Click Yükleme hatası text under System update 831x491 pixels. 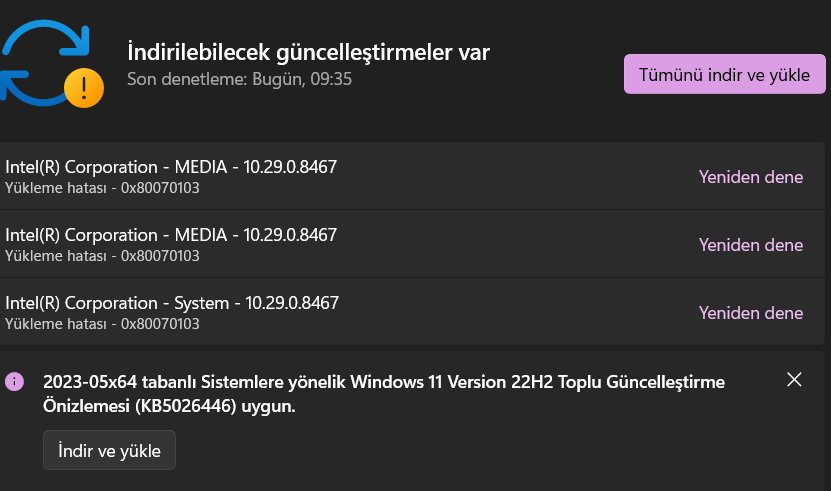coord(55,323)
